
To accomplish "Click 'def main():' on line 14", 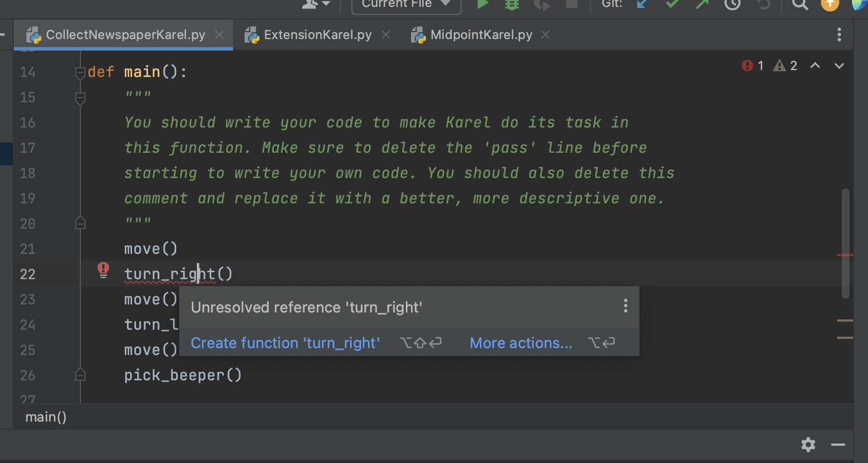I will click(x=138, y=72).
